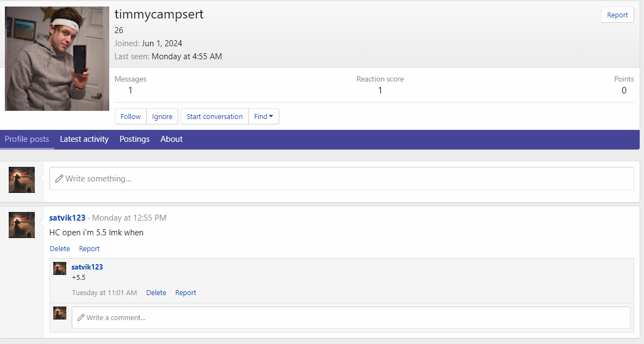Report this profile using the top Report button
This screenshot has width=644, height=344.
click(x=617, y=15)
